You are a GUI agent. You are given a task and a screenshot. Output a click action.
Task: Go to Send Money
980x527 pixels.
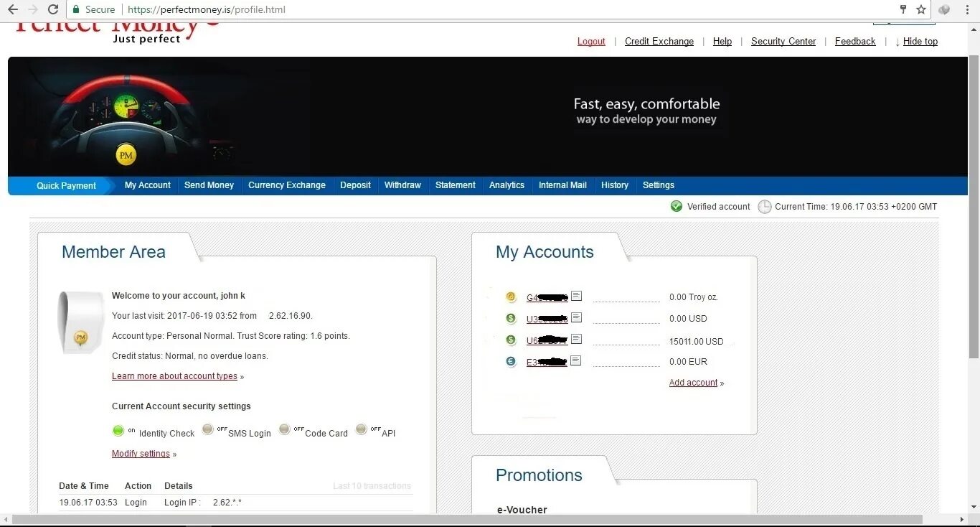[209, 185]
